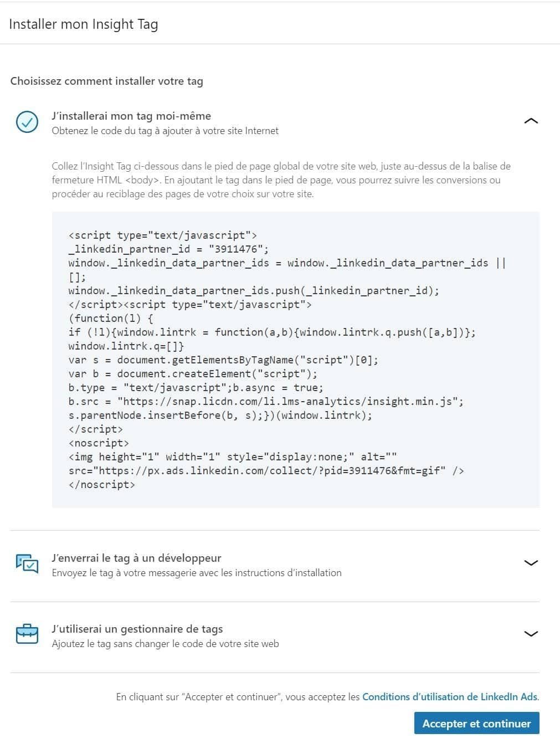The width and height of the screenshot is (560, 754).
Task: Expand the 'J'utiliserai un gestionnaire de tags' chevron
Action: tap(531, 634)
